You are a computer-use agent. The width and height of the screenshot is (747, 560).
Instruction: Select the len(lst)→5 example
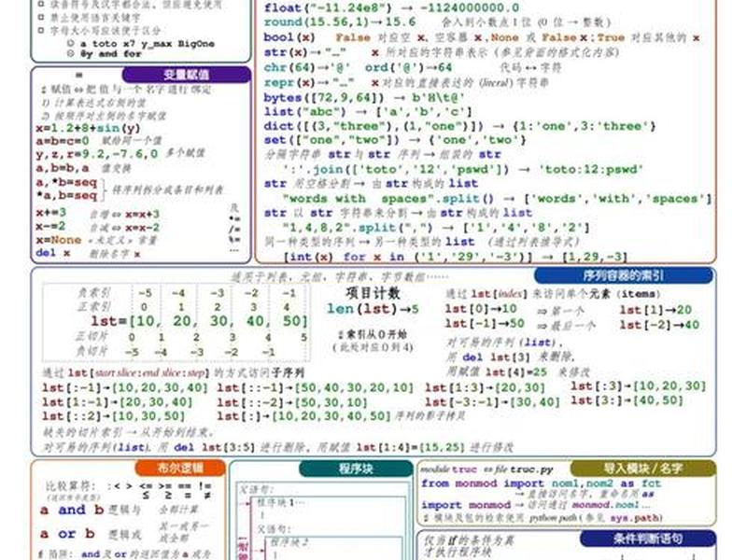pyautogui.click(x=373, y=309)
